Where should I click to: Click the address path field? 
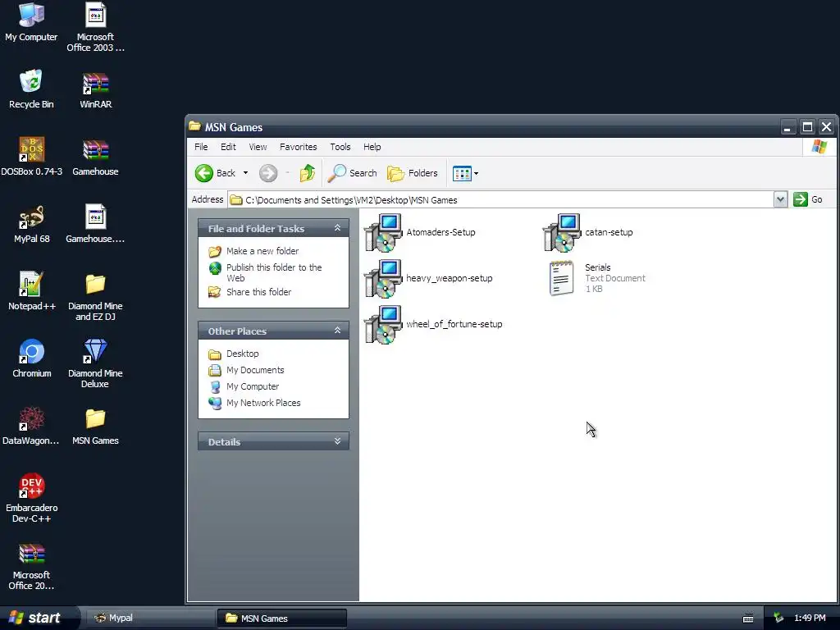pos(500,200)
